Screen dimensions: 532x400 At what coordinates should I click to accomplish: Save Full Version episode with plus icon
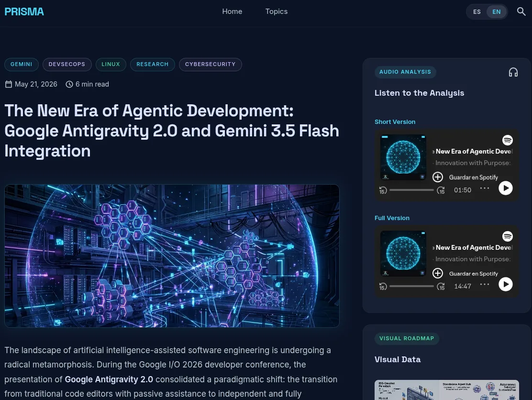(438, 273)
